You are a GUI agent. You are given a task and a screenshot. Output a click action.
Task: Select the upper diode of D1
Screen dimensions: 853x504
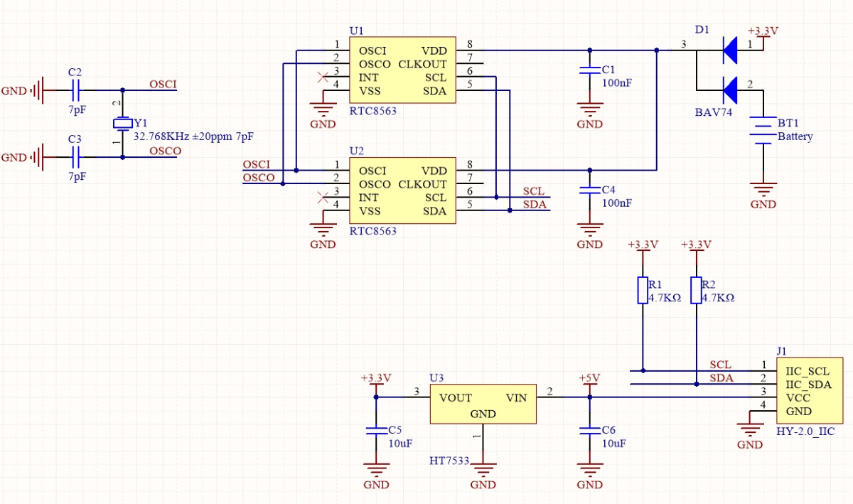(729, 50)
